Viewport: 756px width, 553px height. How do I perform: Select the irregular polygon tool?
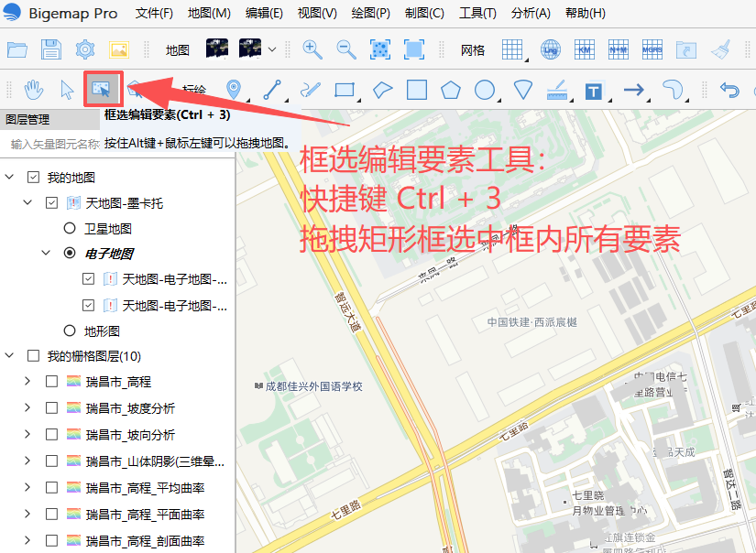point(382,90)
